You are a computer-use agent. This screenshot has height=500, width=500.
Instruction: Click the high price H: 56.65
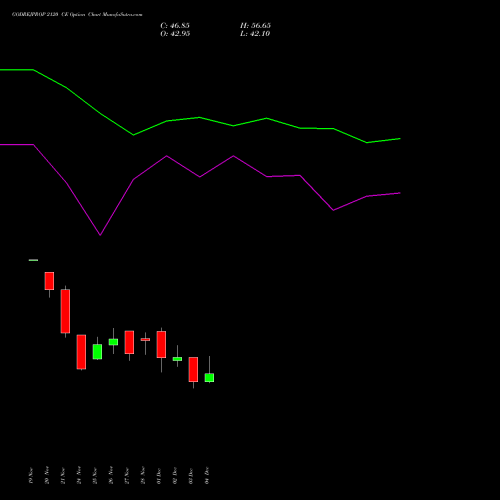tap(255, 26)
